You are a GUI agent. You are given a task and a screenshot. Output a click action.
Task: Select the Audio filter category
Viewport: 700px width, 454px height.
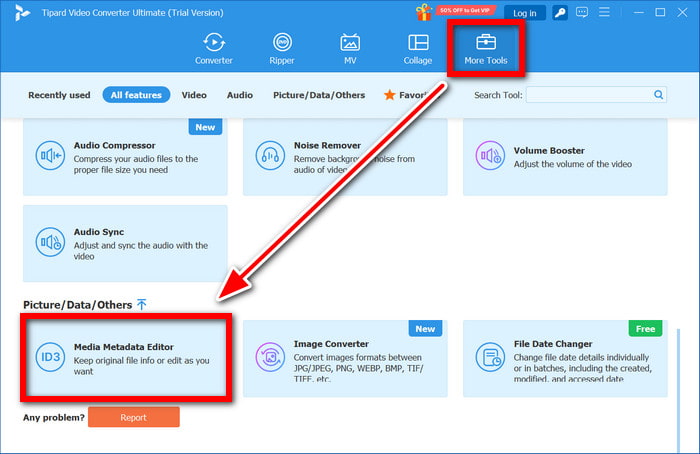(239, 95)
